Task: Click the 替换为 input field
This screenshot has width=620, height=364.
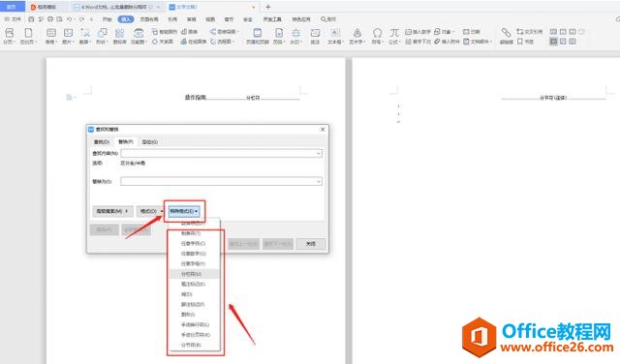Action: click(221, 181)
